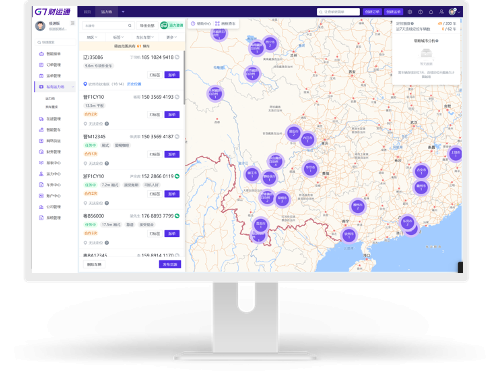
Task: Click the search input in the top navigation bar
Action: click(x=338, y=12)
